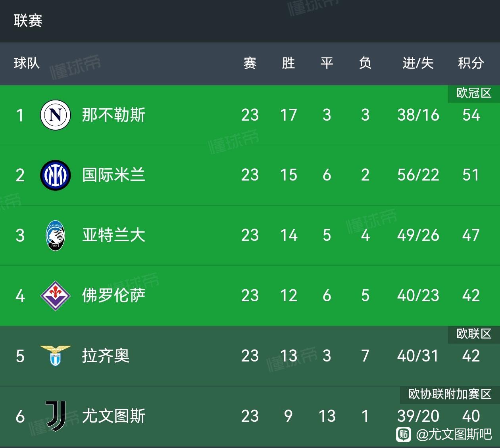Select the 拉齐奥 row points value 42

coord(471,356)
